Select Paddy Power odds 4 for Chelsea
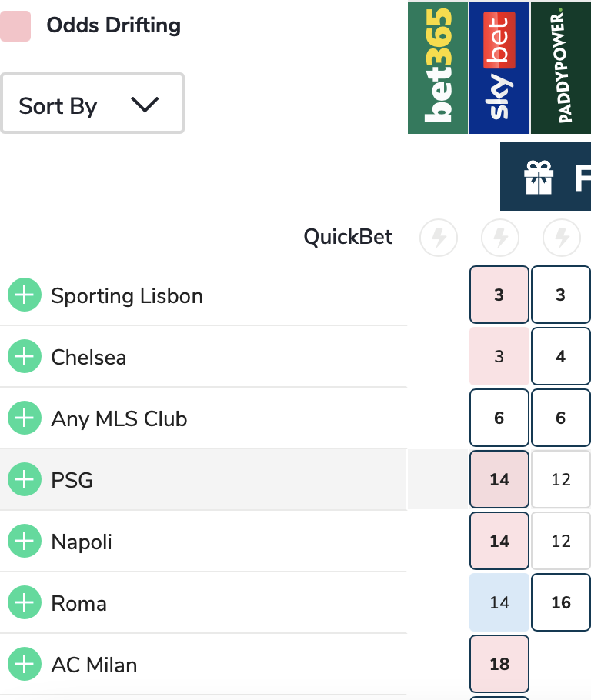Image resolution: width=591 pixels, height=700 pixels. coord(561,356)
